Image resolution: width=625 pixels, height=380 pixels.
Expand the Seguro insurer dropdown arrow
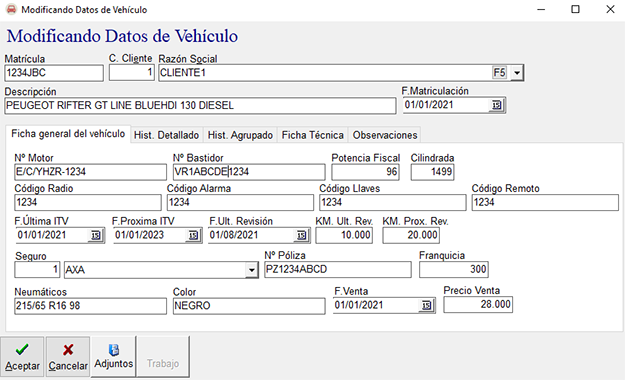click(x=252, y=270)
